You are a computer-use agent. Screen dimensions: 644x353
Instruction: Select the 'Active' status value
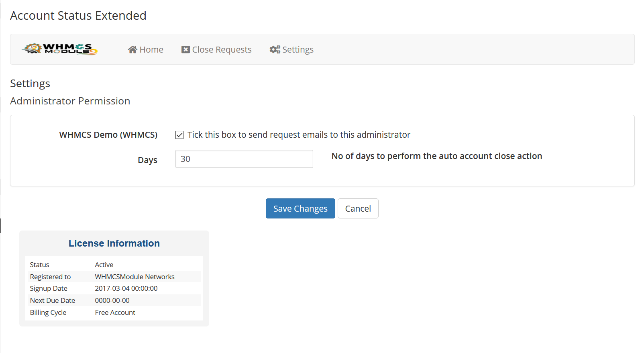[104, 265]
